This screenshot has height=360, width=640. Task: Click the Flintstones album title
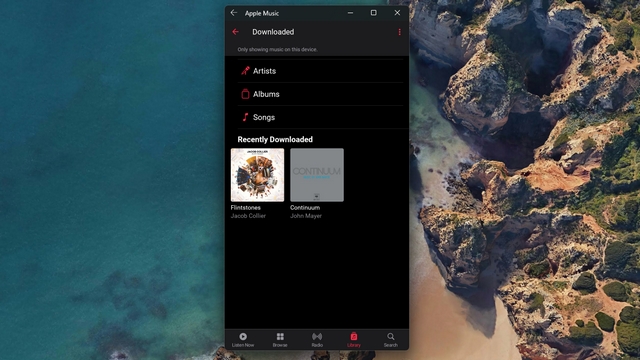tap(245, 207)
